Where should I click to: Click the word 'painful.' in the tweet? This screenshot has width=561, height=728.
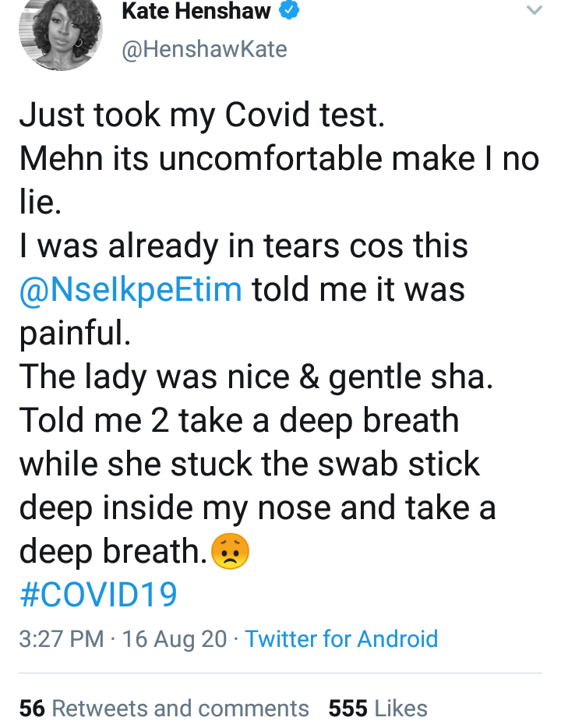coord(75,334)
